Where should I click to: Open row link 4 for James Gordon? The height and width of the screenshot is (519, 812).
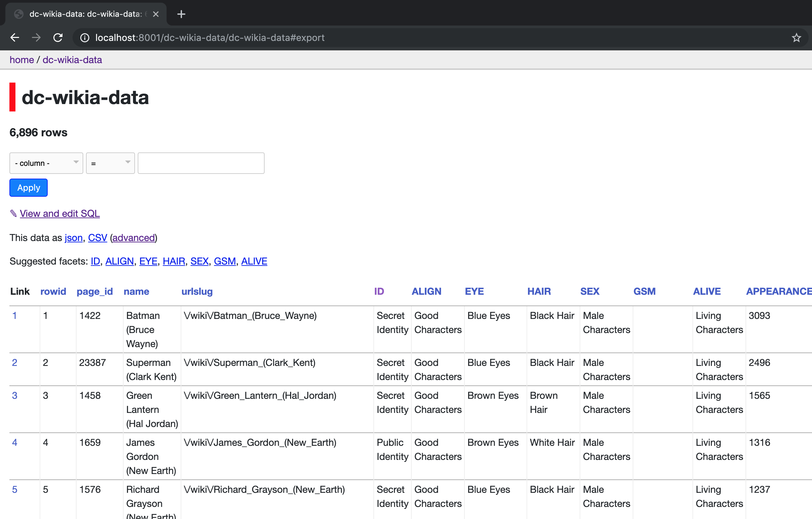(14, 443)
